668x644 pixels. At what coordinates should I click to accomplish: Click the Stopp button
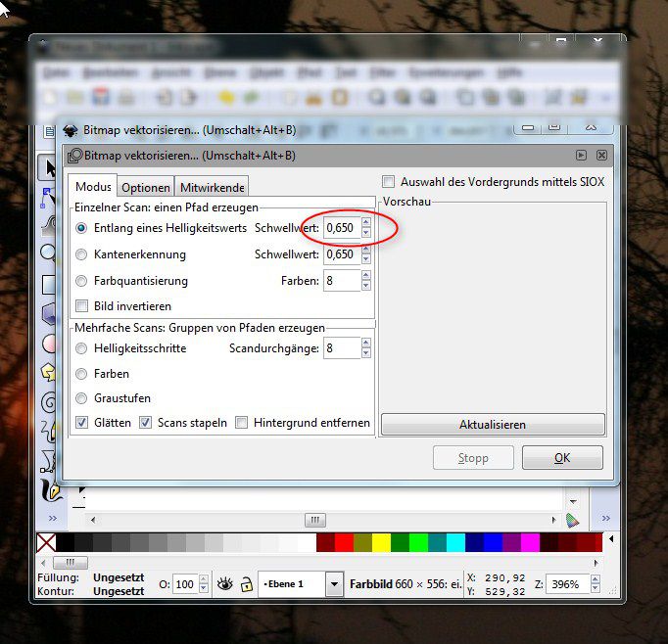click(473, 458)
